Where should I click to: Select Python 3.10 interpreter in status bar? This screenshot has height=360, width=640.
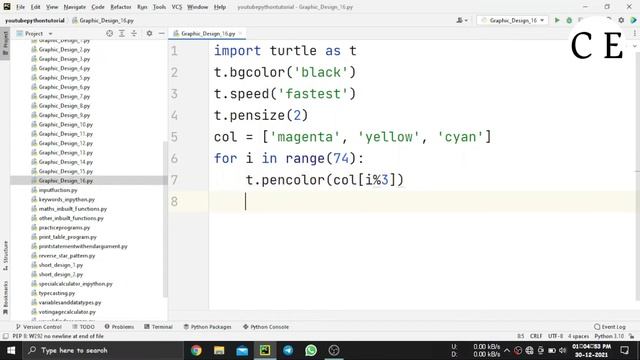(x=609, y=336)
